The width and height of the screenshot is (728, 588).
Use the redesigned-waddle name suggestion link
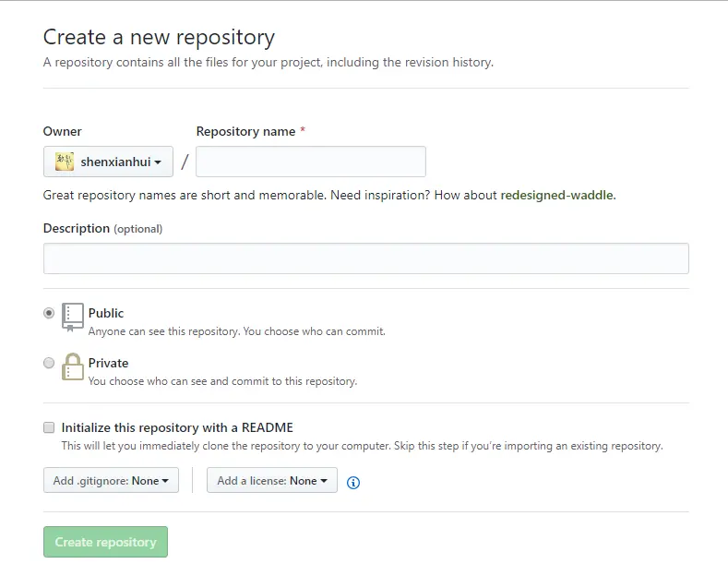[556, 195]
